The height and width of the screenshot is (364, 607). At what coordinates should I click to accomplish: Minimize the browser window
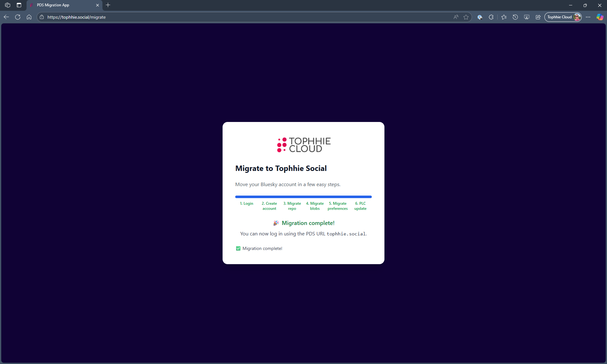point(571,5)
